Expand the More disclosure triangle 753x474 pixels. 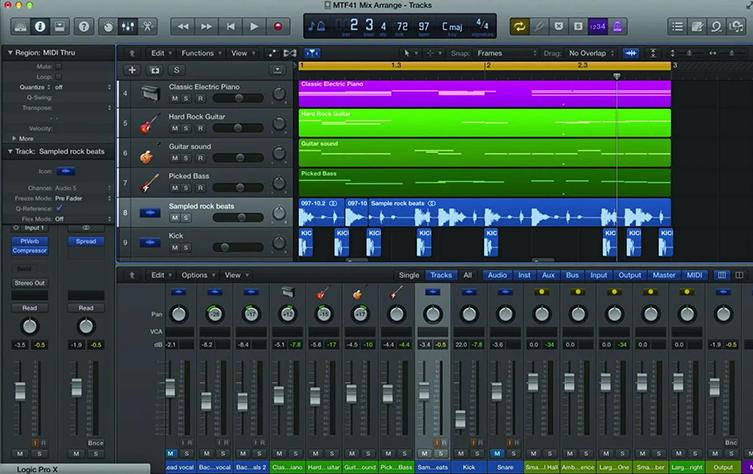pyautogui.click(x=14, y=138)
